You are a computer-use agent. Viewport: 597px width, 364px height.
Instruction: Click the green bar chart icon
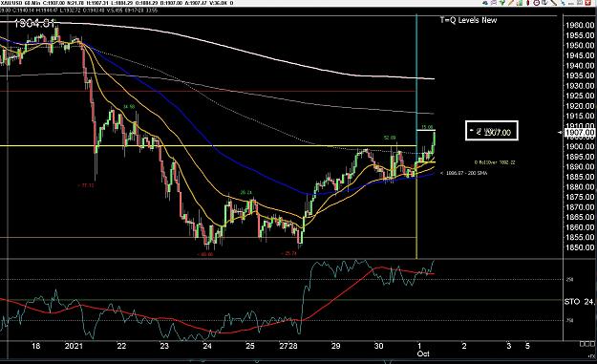pos(520,3)
